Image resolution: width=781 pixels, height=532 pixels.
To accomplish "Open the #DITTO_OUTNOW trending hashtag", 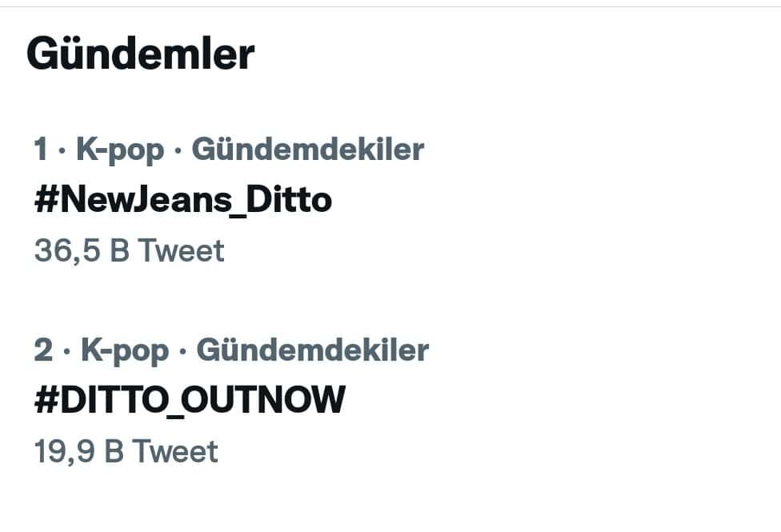I will [x=190, y=400].
